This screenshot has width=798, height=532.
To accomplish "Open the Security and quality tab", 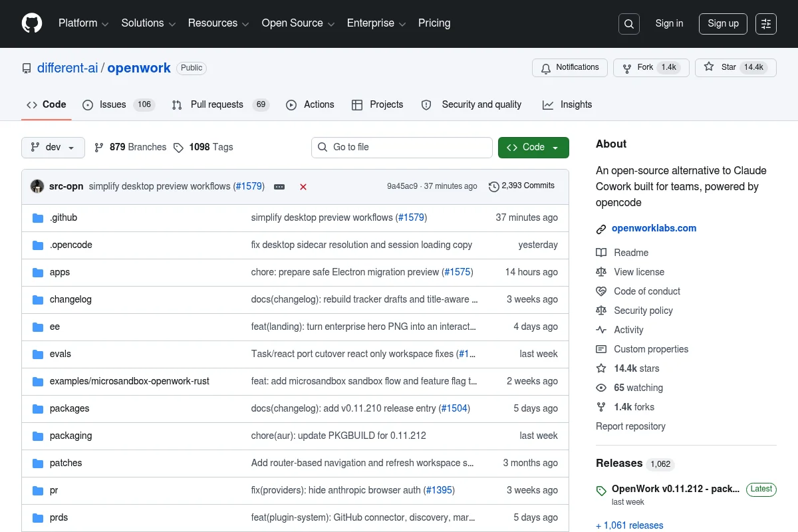I will point(471,104).
